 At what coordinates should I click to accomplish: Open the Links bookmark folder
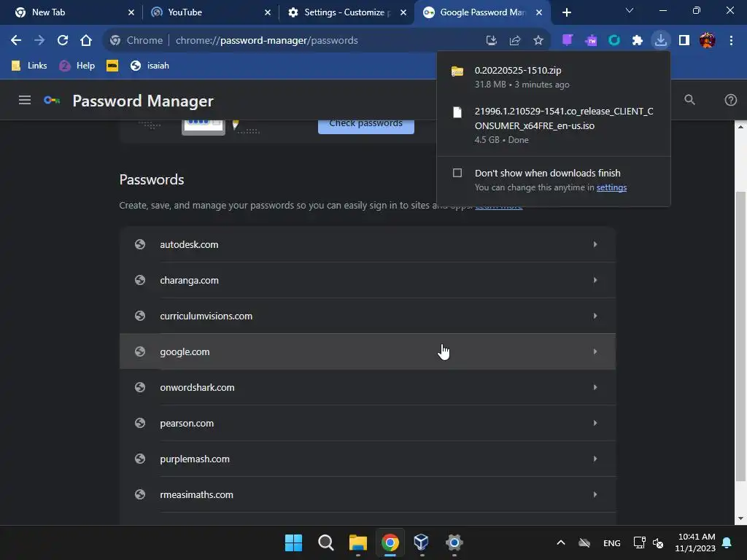pos(29,66)
